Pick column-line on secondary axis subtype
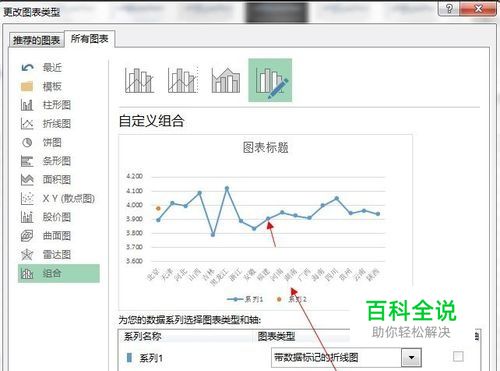Viewport: 500px width, 371px height. click(183, 80)
